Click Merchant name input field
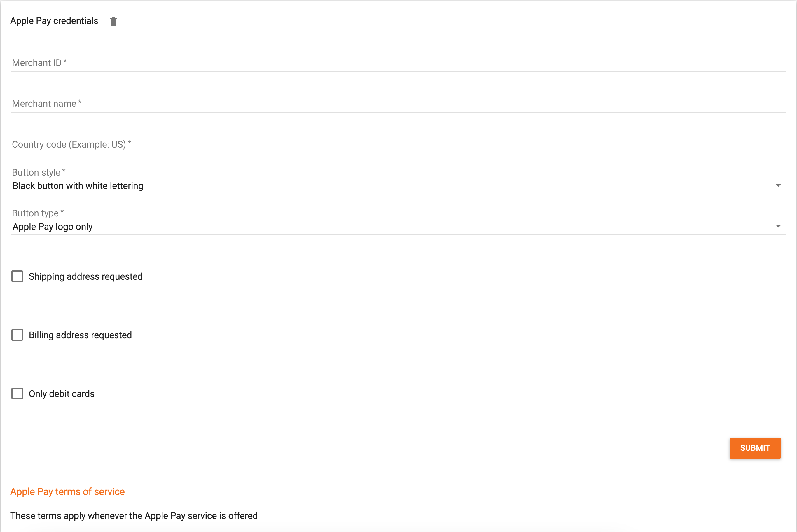The image size is (797, 532). tap(398, 103)
